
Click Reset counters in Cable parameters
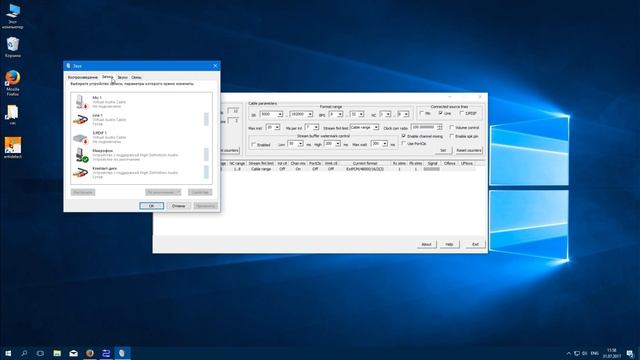[469, 151]
